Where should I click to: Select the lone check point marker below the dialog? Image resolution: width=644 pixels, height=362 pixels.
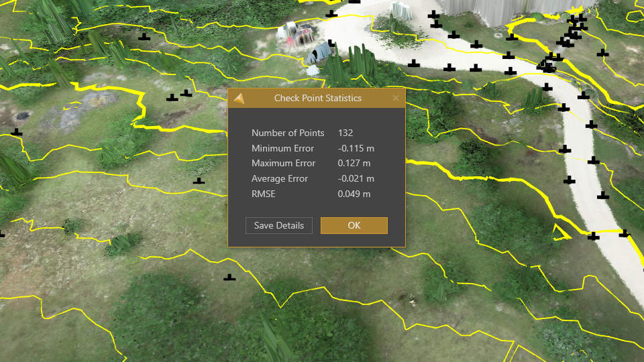pos(230,277)
